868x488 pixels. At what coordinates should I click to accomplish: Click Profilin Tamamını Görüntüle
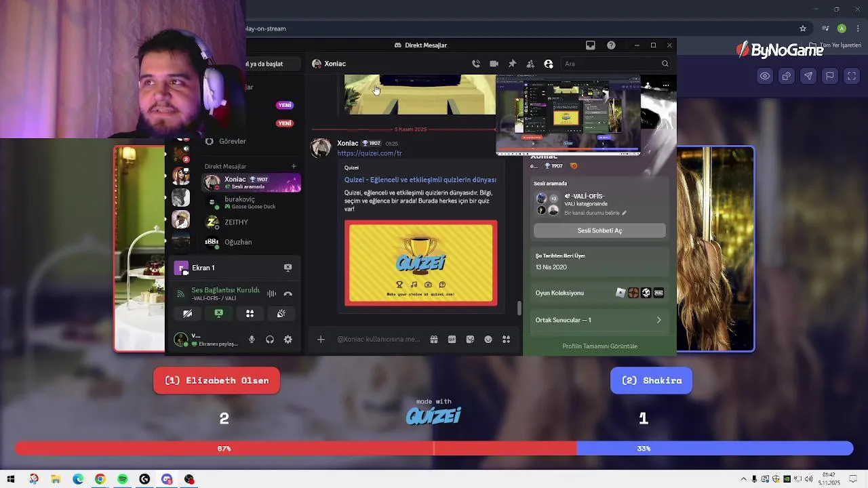(599, 346)
